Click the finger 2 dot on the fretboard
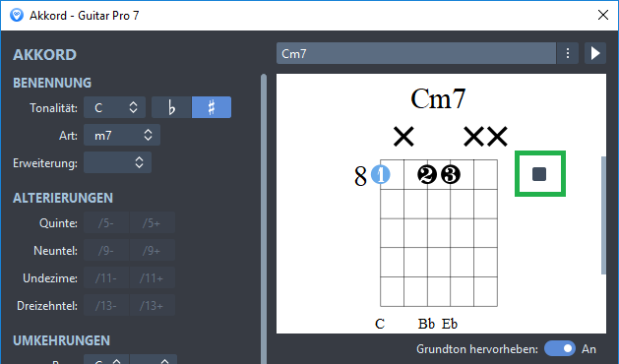 pyautogui.click(x=427, y=174)
